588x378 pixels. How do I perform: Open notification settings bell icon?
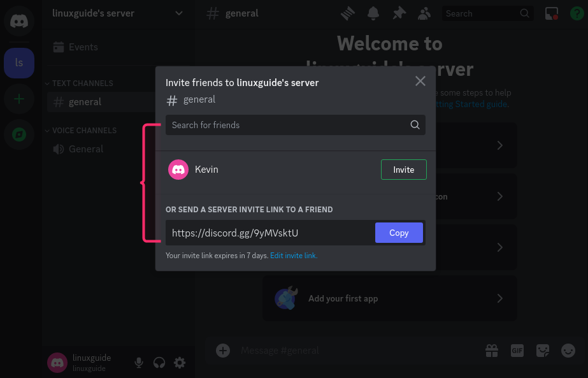373,13
